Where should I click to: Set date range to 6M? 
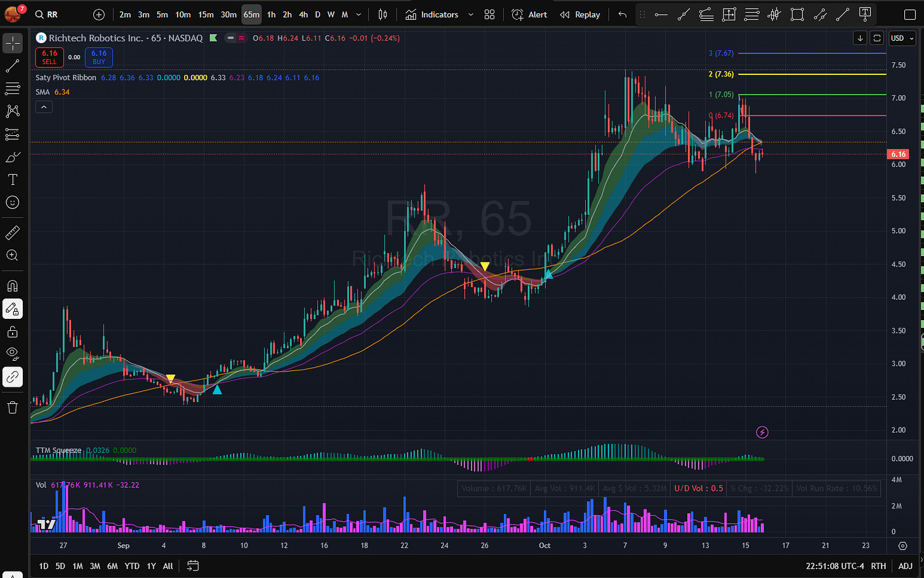point(112,566)
